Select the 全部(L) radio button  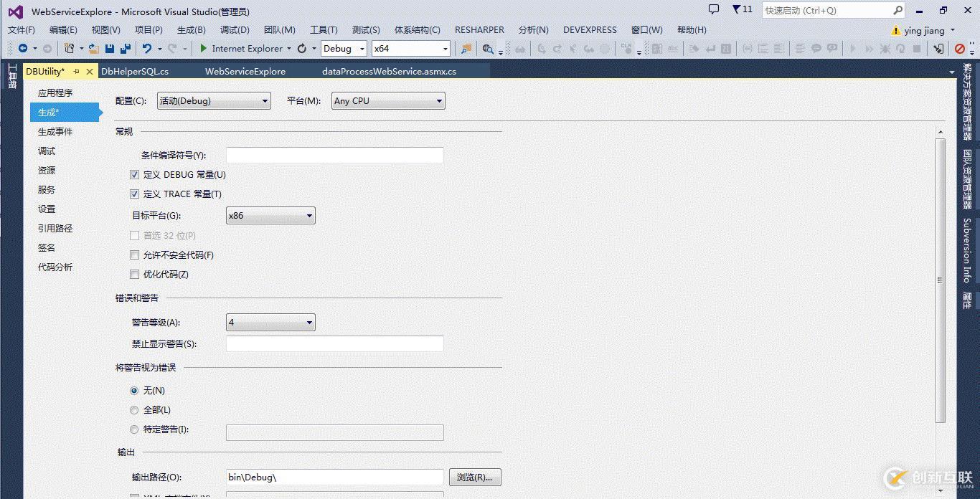click(134, 409)
